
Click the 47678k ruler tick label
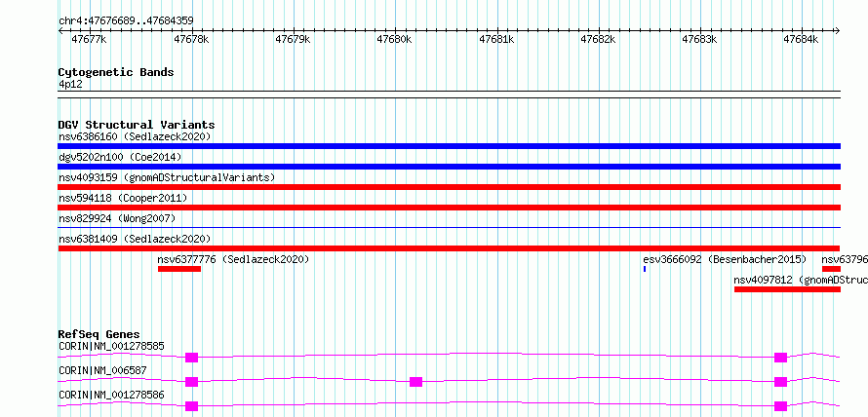click(191, 39)
